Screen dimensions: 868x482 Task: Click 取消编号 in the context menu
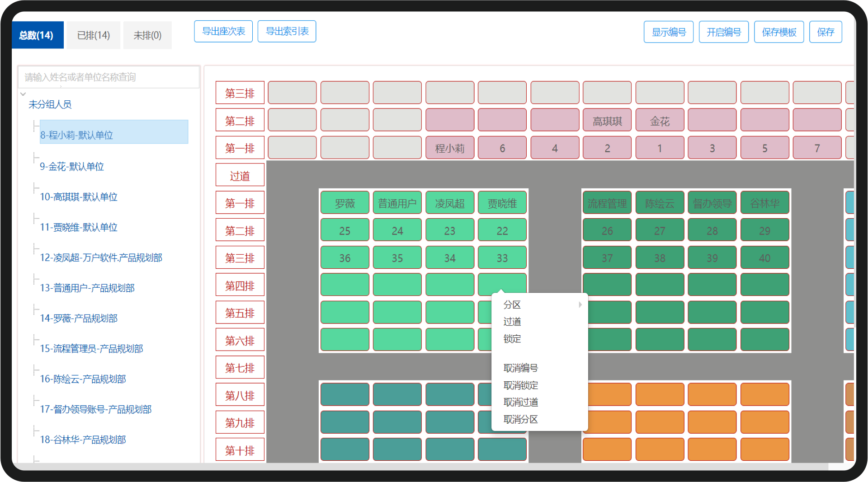520,368
